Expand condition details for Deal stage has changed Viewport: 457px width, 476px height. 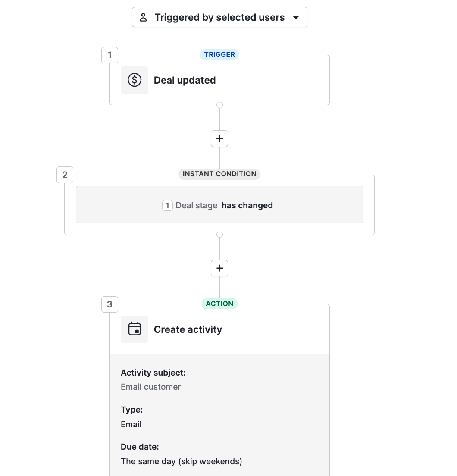click(219, 205)
